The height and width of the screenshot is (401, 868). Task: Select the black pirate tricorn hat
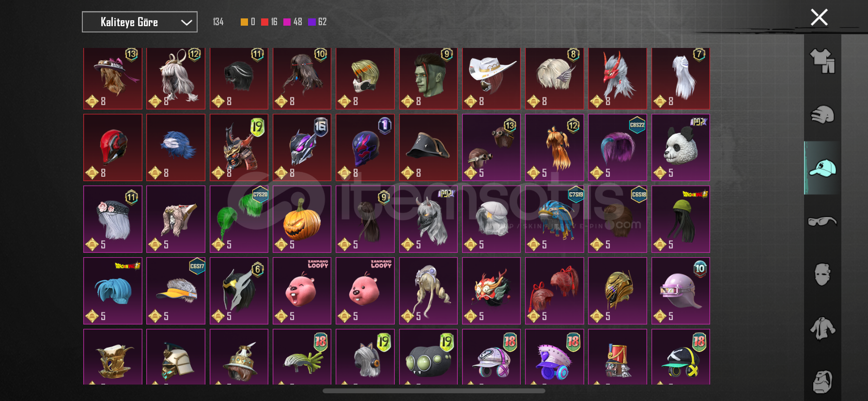pyautogui.click(x=428, y=148)
